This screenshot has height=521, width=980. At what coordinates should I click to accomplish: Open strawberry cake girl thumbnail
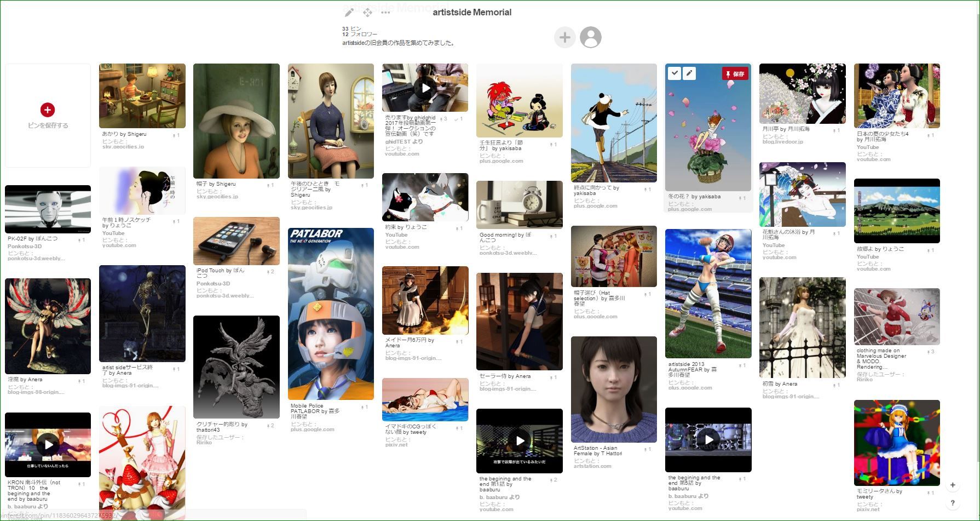coord(142,462)
